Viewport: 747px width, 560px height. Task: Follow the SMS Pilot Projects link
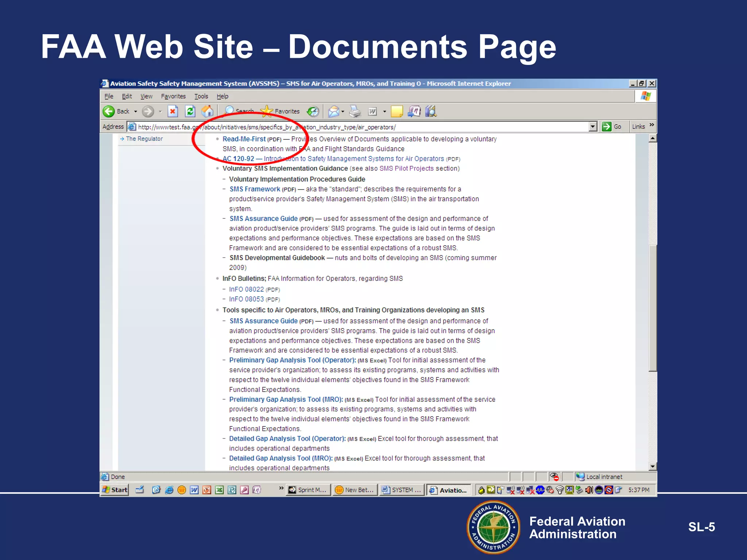[x=406, y=168]
